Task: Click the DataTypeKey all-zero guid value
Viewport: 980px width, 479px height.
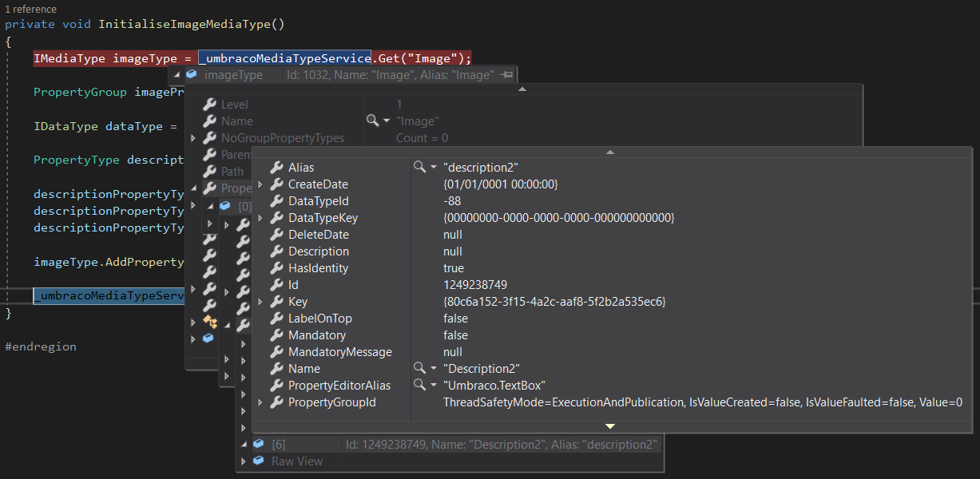Action: tap(559, 218)
